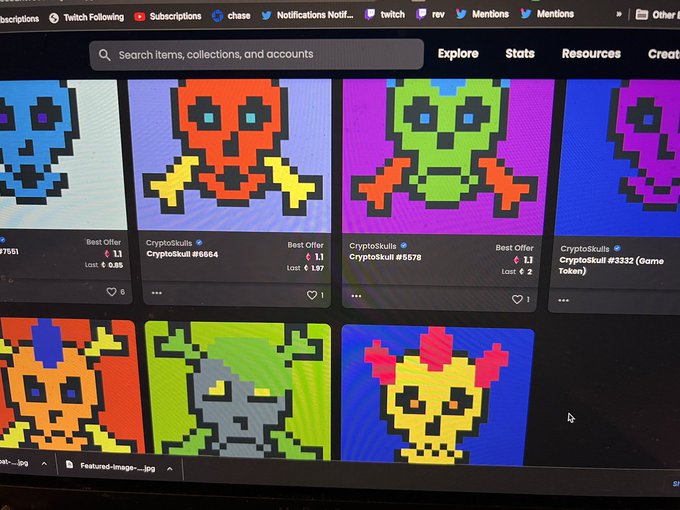Focus the Search items, collections, and accounts field

256,54
